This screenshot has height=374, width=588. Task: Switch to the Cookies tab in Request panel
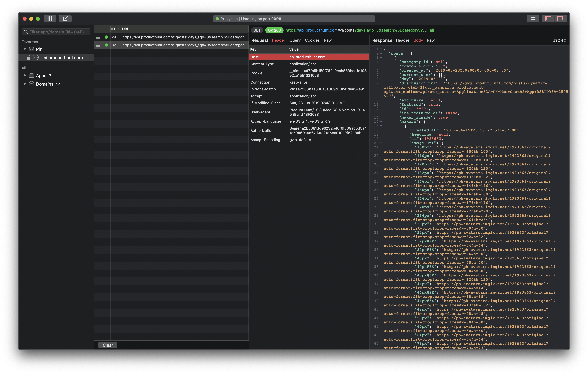312,40
